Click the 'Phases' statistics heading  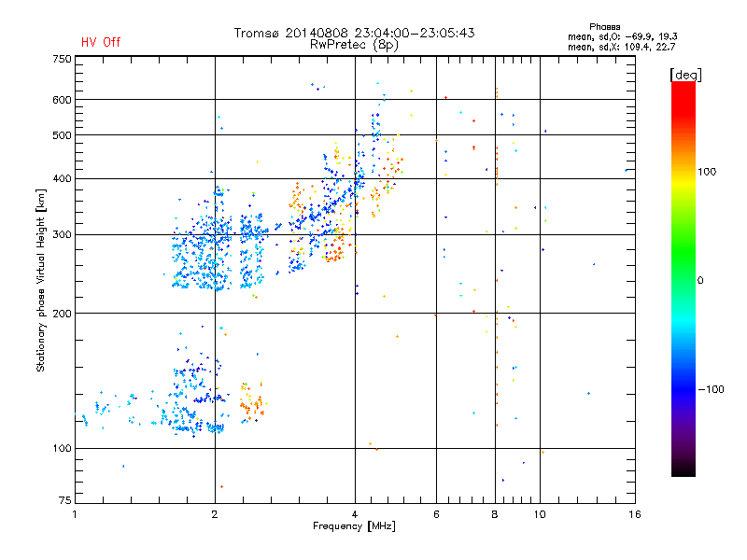pyautogui.click(x=604, y=27)
